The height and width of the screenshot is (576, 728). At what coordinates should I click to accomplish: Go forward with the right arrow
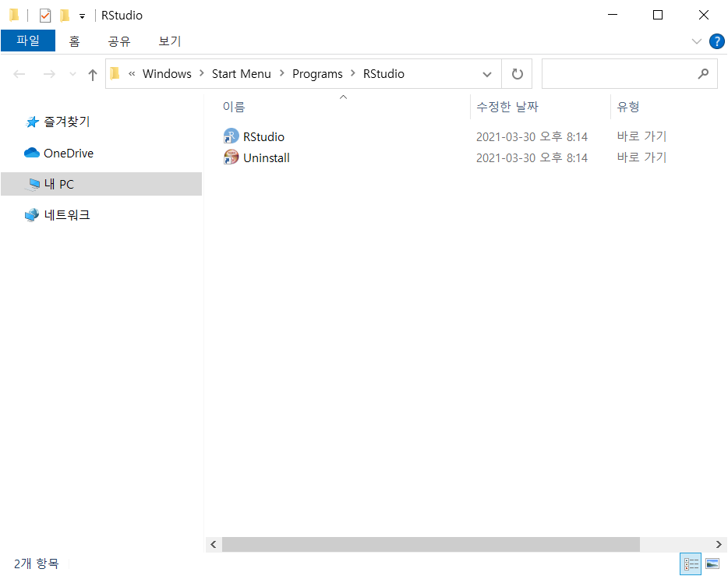click(x=49, y=74)
